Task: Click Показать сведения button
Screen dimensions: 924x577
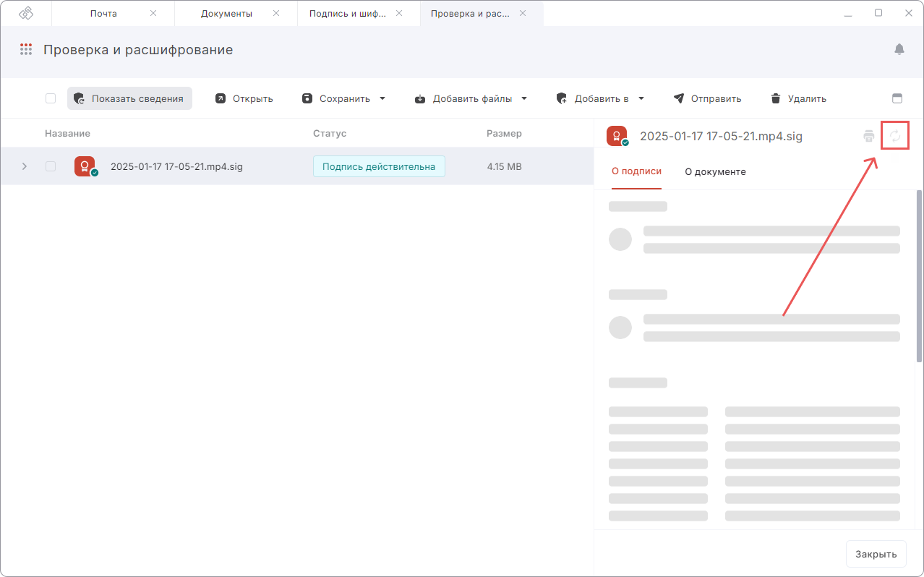Action: 129,98
